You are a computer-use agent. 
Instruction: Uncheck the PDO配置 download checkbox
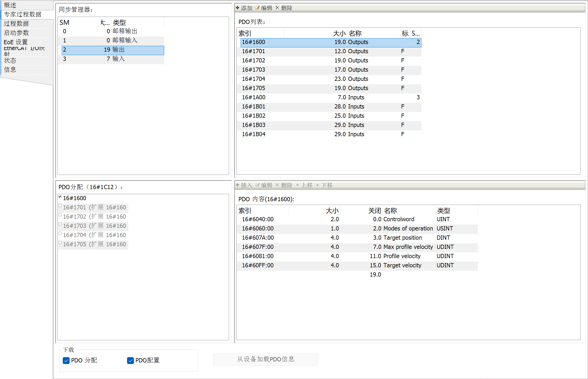[x=130, y=360]
